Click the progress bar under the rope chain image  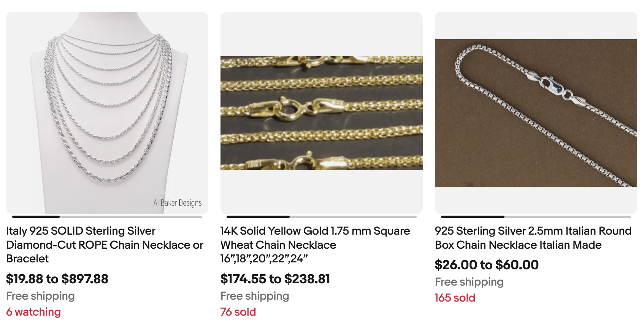tap(106, 217)
